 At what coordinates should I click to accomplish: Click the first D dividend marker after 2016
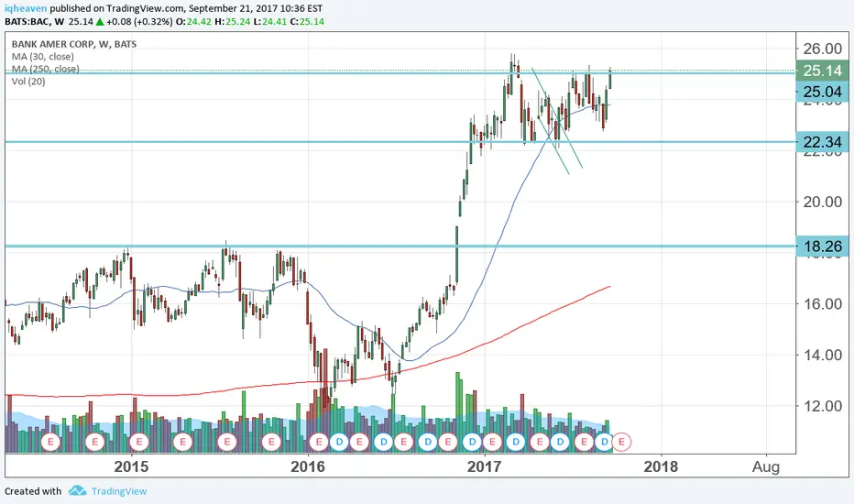(x=339, y=442)
